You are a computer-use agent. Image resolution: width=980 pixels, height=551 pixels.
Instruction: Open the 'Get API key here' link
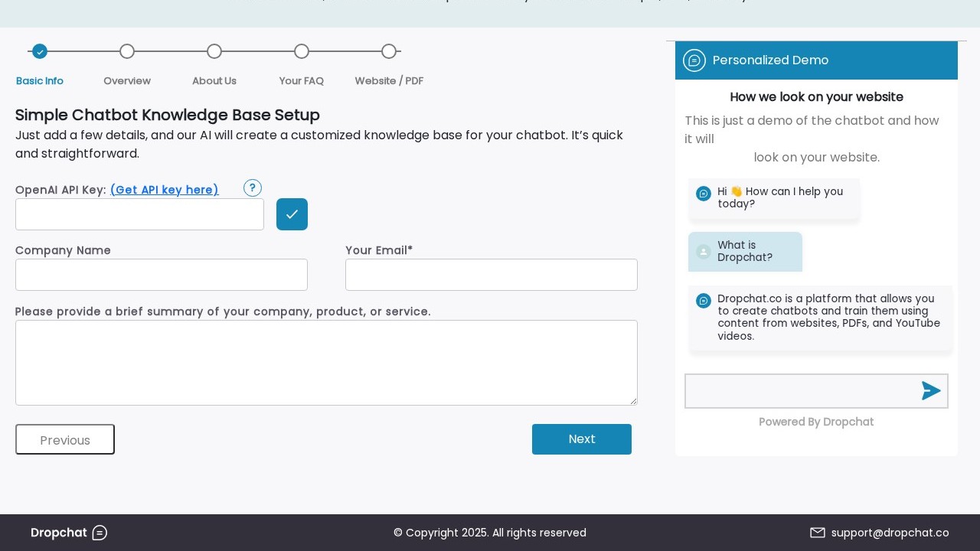coord(164,190)
